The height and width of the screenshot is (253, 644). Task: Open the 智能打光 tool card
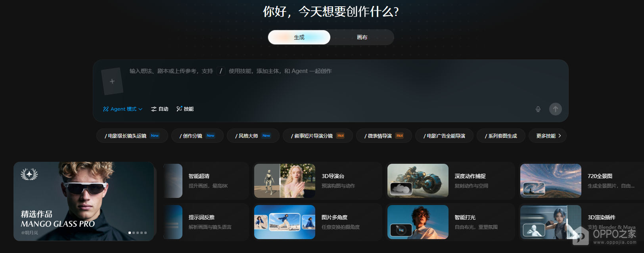tap(450, 222)
